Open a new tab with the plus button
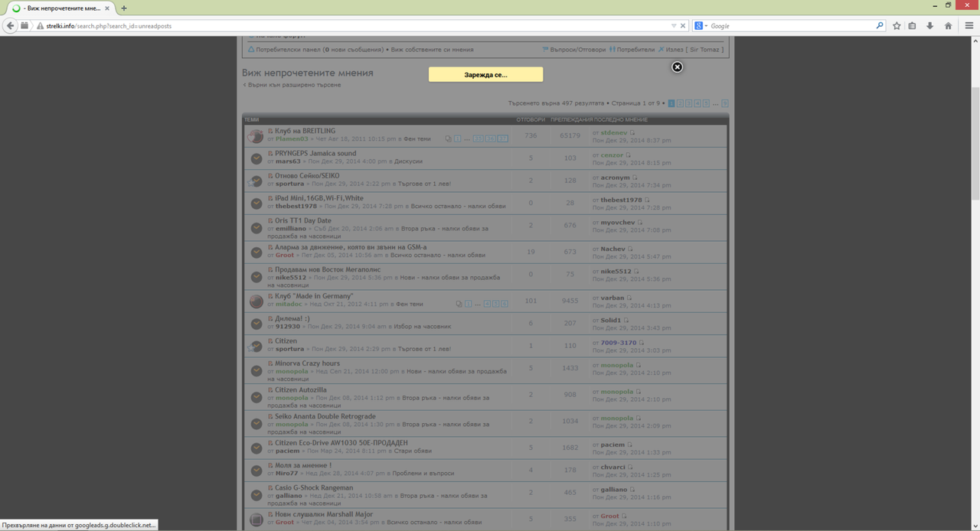980x531 pixels. pyautogui.click(x=124, y=8)
